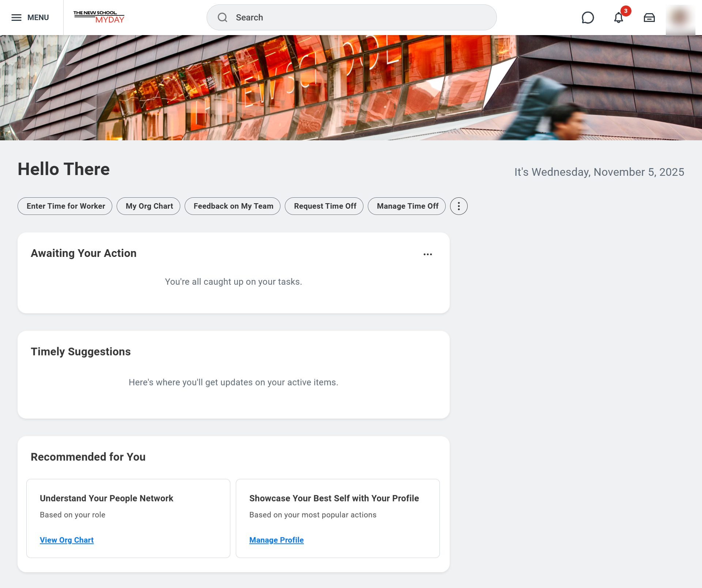Open Awaiting Your Action ellipsis menu
Viewport: 702px width, 588px height.
tap(427, 254)
